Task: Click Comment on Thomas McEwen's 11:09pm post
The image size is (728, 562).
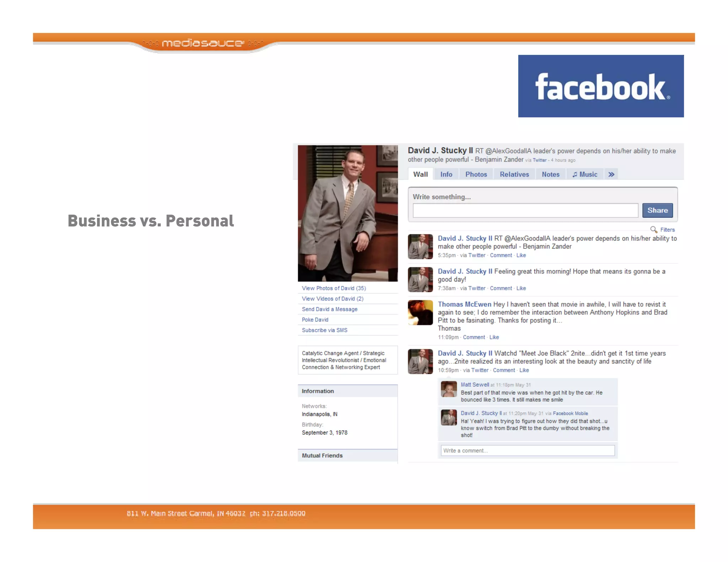Action: (474, 337)
